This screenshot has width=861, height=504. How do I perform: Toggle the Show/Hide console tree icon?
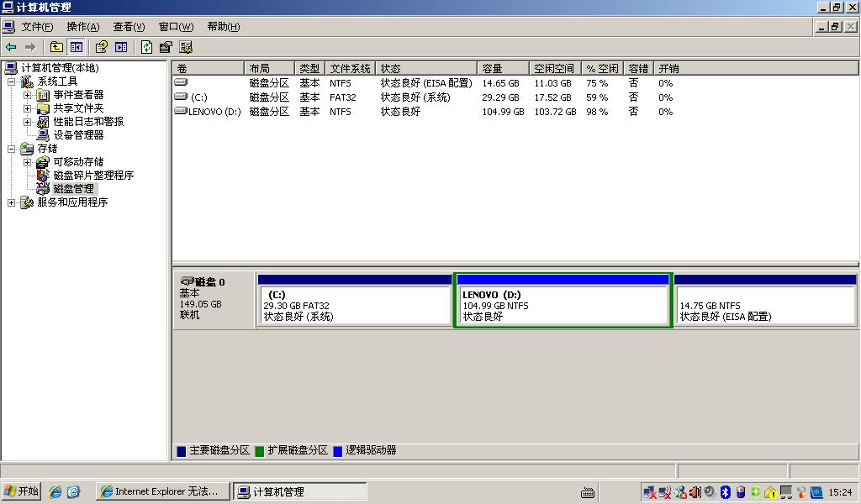[x=77, y=47]
